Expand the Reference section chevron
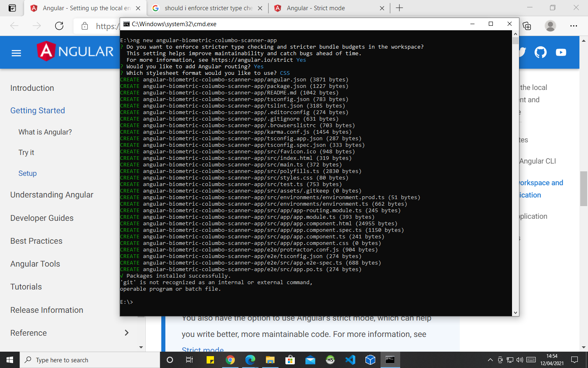The width and height of the screenshot is (588, 368). point(127,333)
